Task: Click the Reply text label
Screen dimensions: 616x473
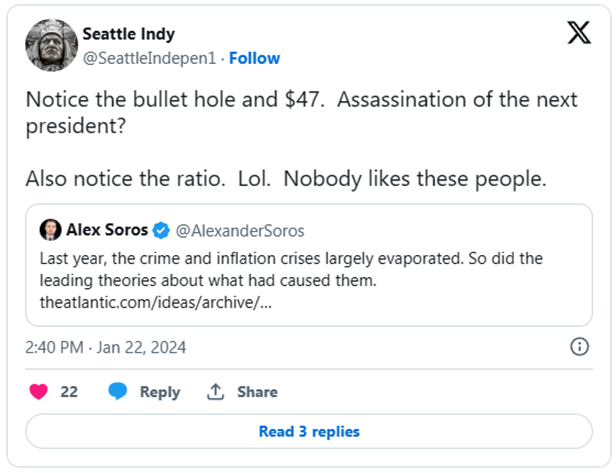Action: click(160, 392)
